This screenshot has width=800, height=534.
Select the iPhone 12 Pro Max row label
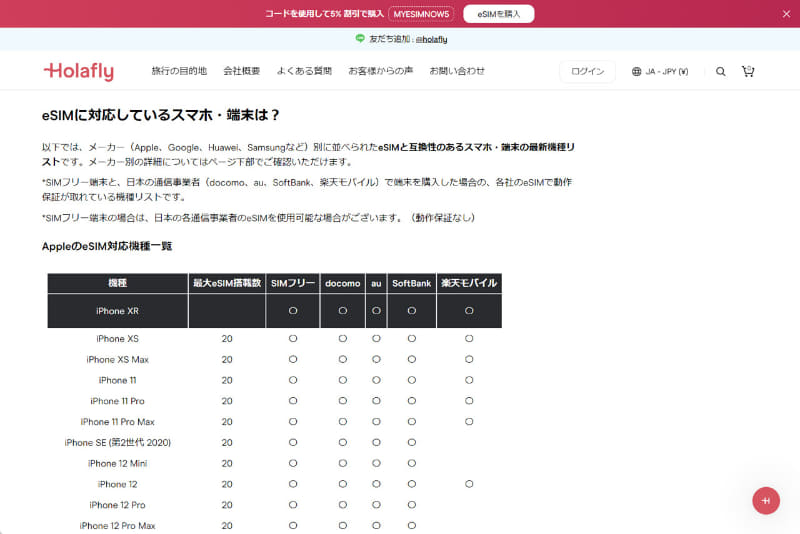tap(117, 526)
